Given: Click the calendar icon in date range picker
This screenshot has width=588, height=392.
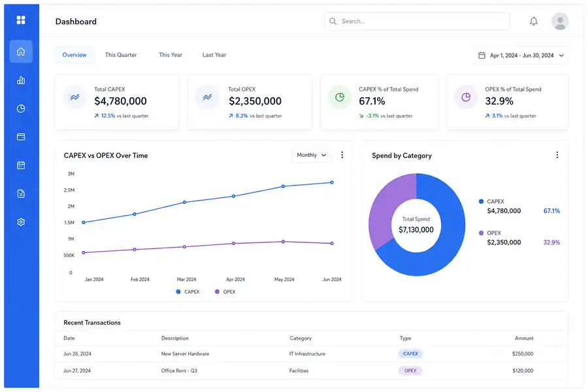Looking at the screenshot, I should pos(482,56).
